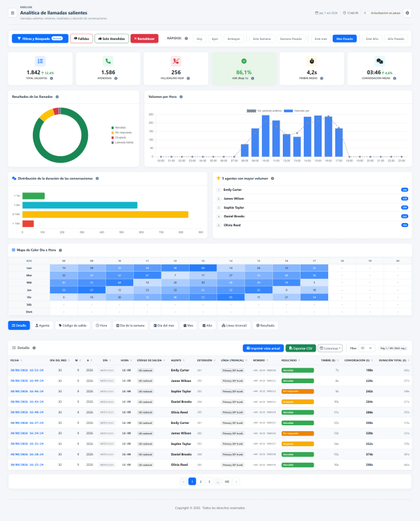Click the info icon beside Detalle heading

point(34,348)
